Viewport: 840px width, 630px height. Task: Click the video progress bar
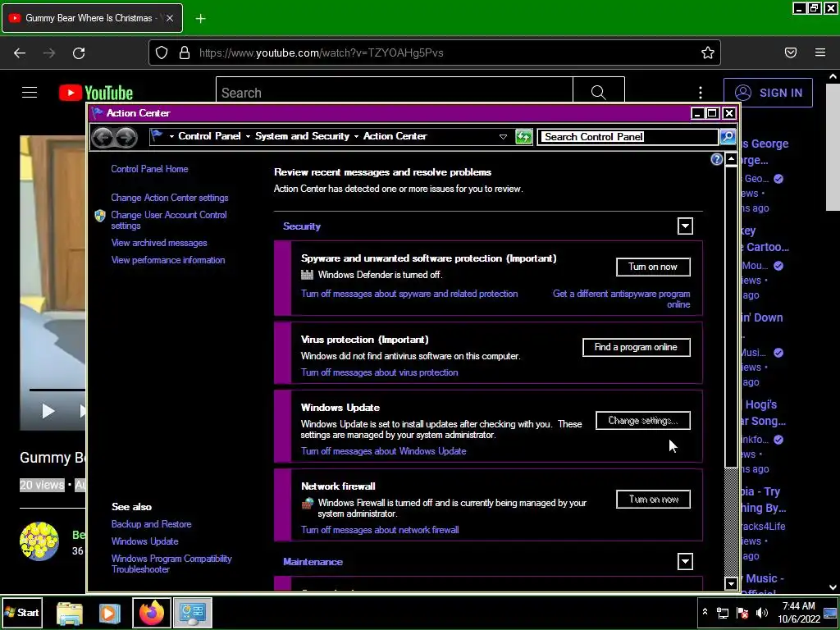point(57,390)
